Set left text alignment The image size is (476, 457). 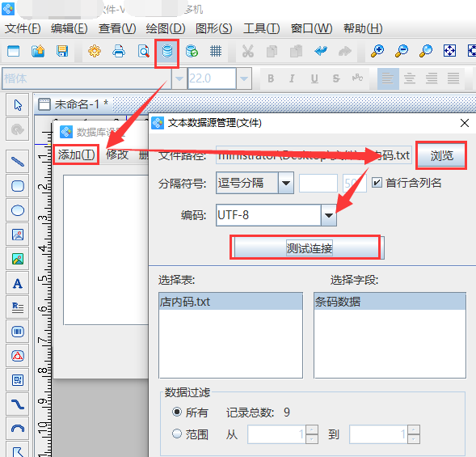pos(388,78)
